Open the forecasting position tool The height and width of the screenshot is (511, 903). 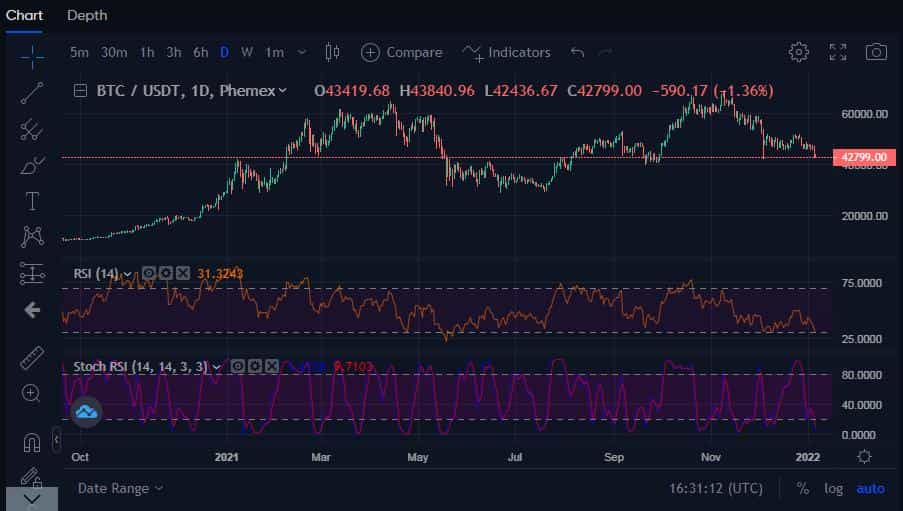click(32, 273)
